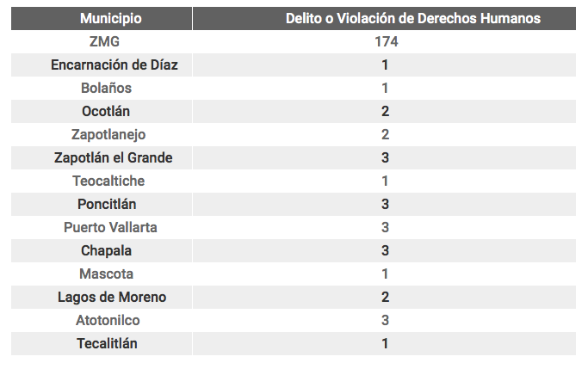Select the Tecalitlán cell
The image size is (588, 369).
click(107, 343)
